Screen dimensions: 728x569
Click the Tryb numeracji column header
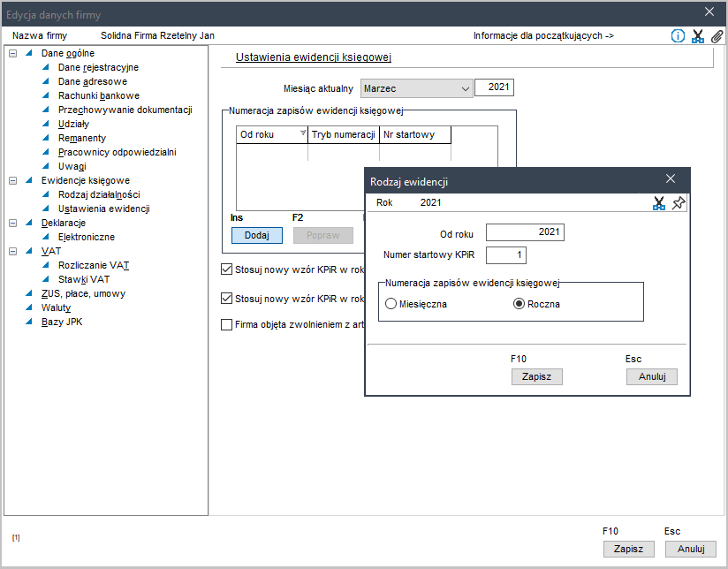click(x=344, y=134)
